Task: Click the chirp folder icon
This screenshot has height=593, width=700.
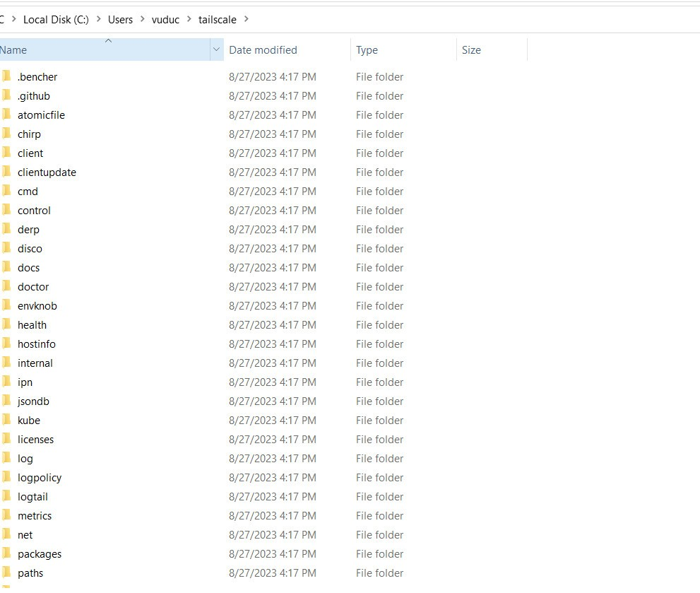Action: coord(6,133)
